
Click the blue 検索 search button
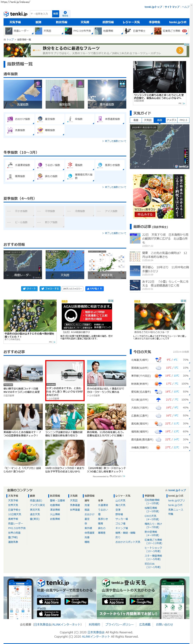click(x=56, y=14)
